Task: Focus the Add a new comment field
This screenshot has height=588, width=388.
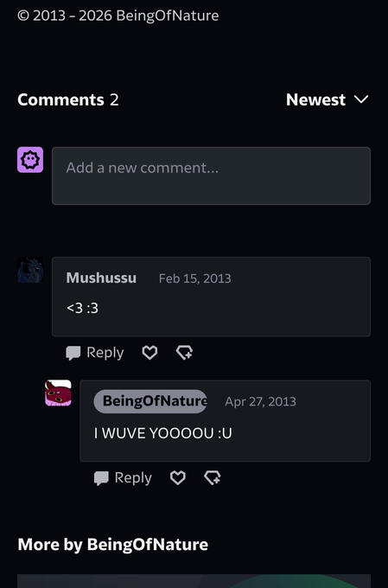Action: click(x=212, y=176)
